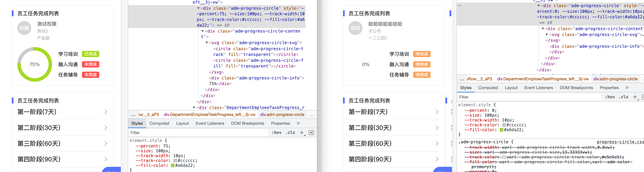
Task: Open the Event Listeners tab
Action: 210,123
